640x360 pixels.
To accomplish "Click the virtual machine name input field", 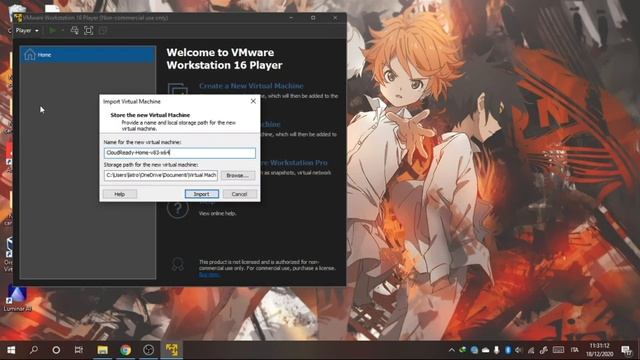I will point(180,153).
